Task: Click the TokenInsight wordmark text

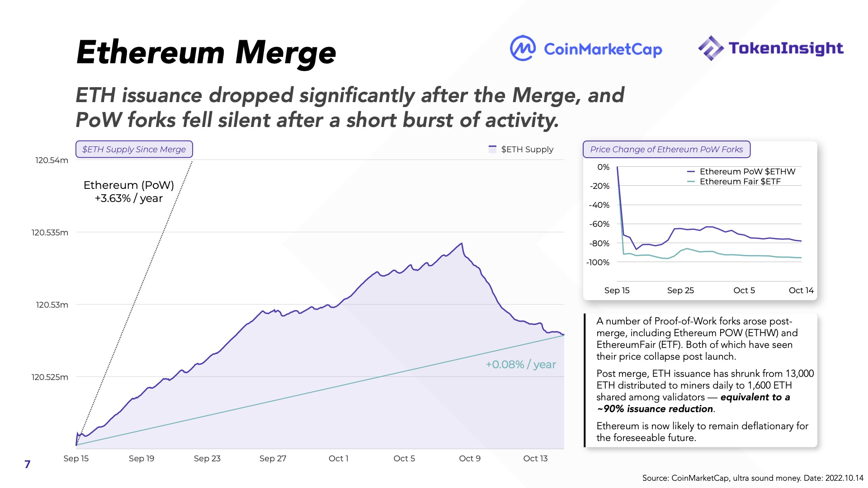Action: click(x=786, y=48)
